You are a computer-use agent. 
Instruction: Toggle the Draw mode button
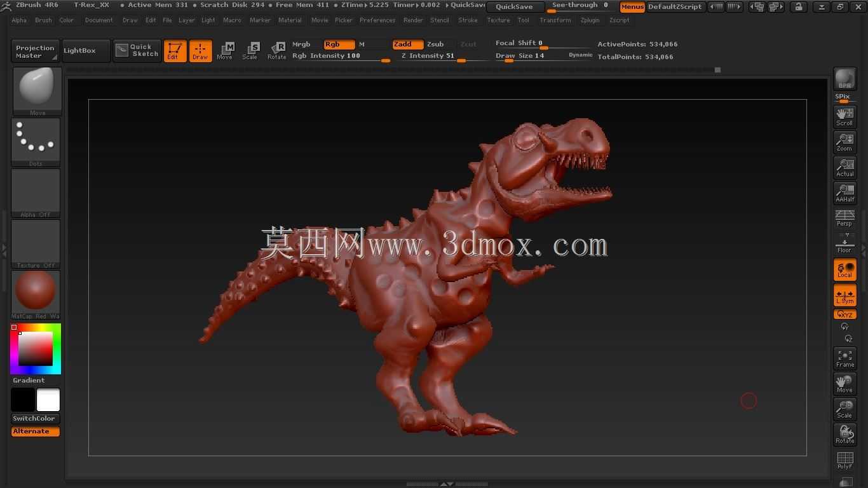(200, 51)
